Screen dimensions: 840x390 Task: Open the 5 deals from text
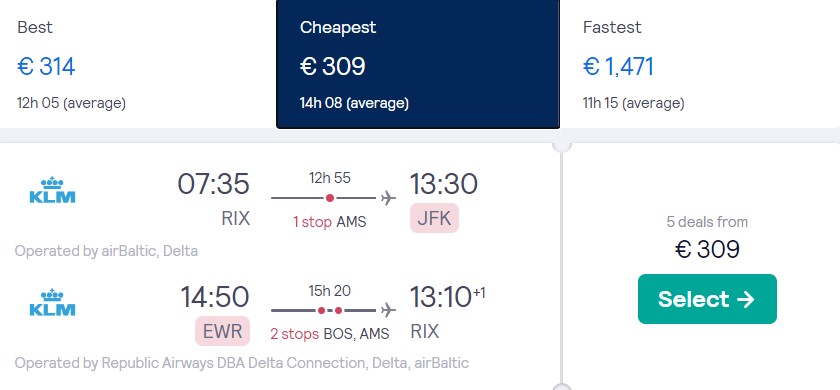(x=707, y=222)
